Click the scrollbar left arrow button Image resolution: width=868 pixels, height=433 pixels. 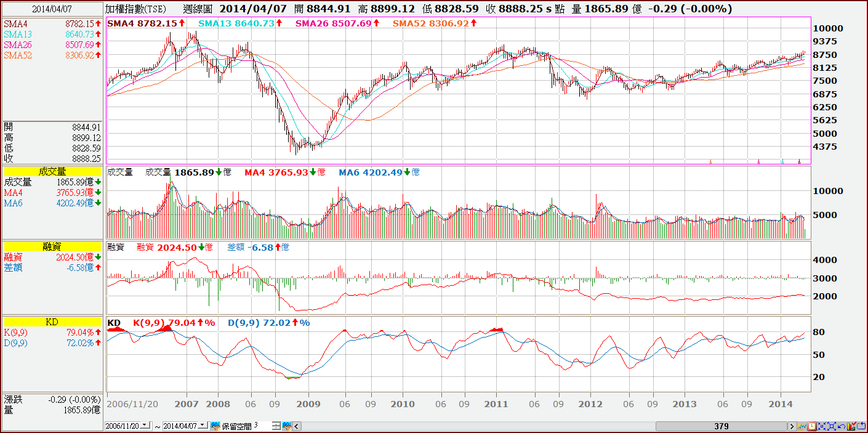(x=296, y=426)
